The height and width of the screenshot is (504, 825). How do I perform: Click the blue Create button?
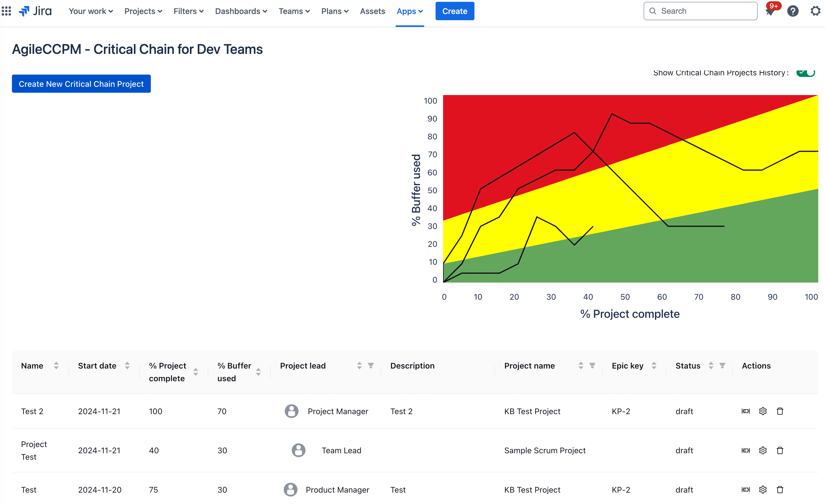click(454, 11)
